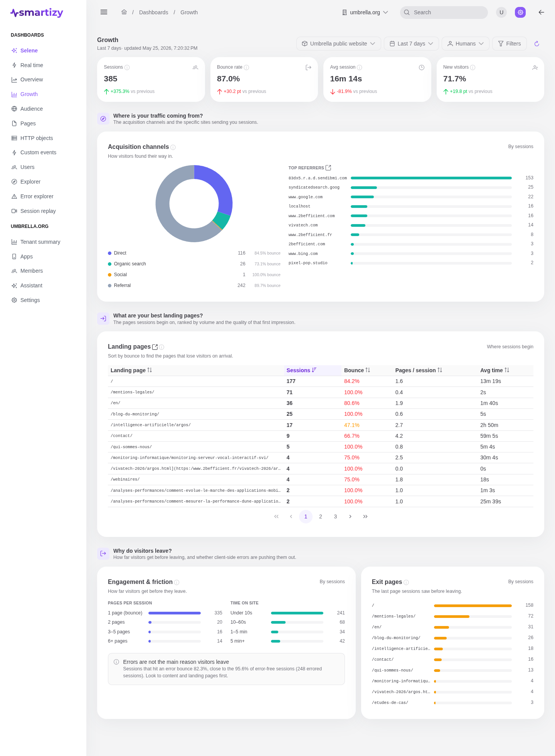This screenshot has width=555, height=756.
Task: Click the smartizy logo
Action: point(37,13)
